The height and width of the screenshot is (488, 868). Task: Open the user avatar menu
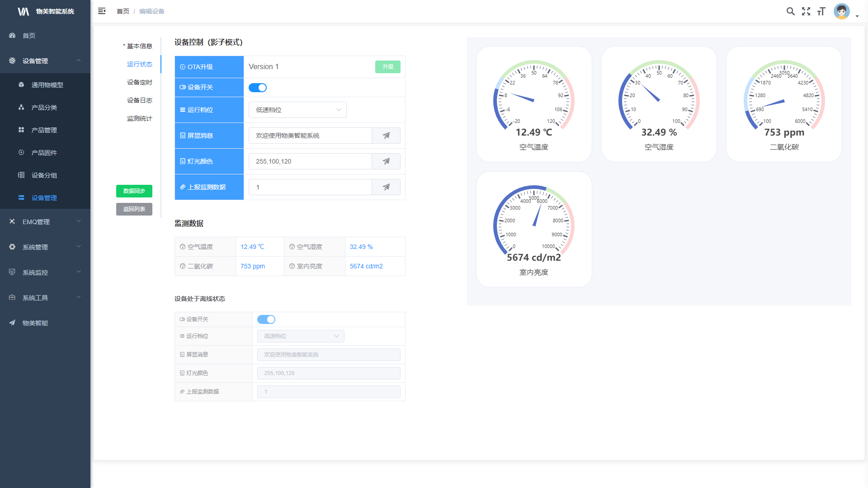point(842,11)
